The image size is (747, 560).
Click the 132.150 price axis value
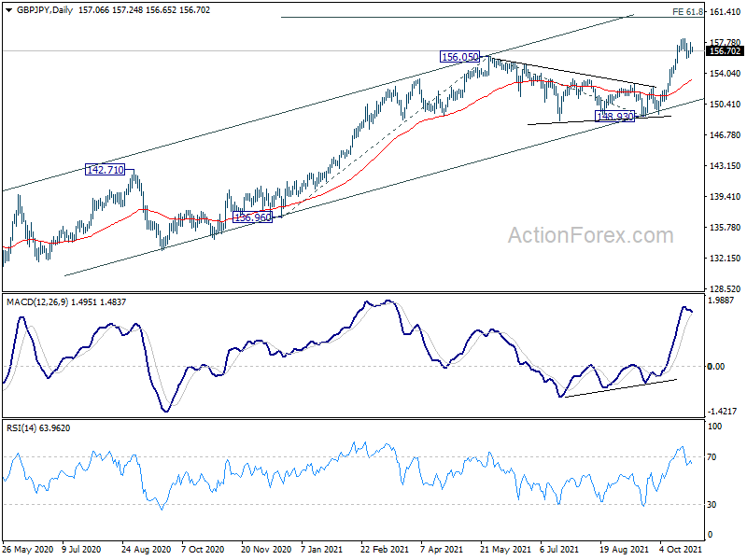(726, 259)
